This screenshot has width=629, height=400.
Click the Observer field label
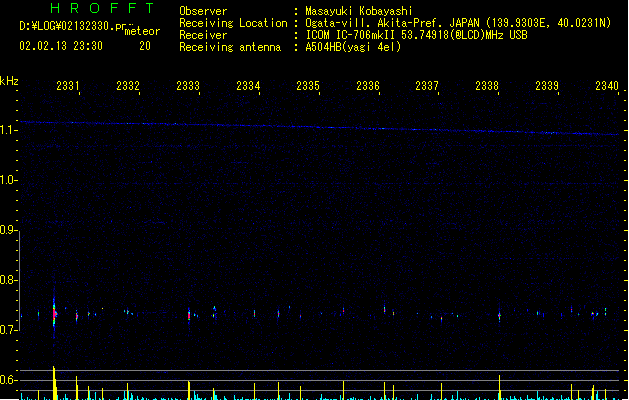coord(203,11)
